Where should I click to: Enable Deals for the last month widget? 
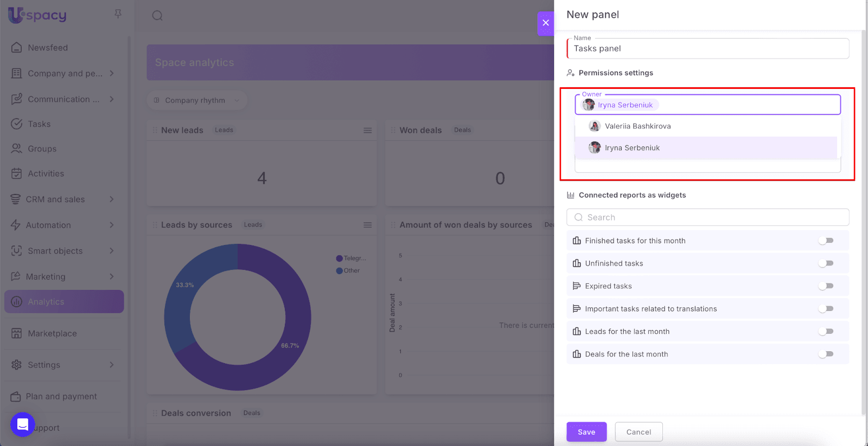click(826, 354)
